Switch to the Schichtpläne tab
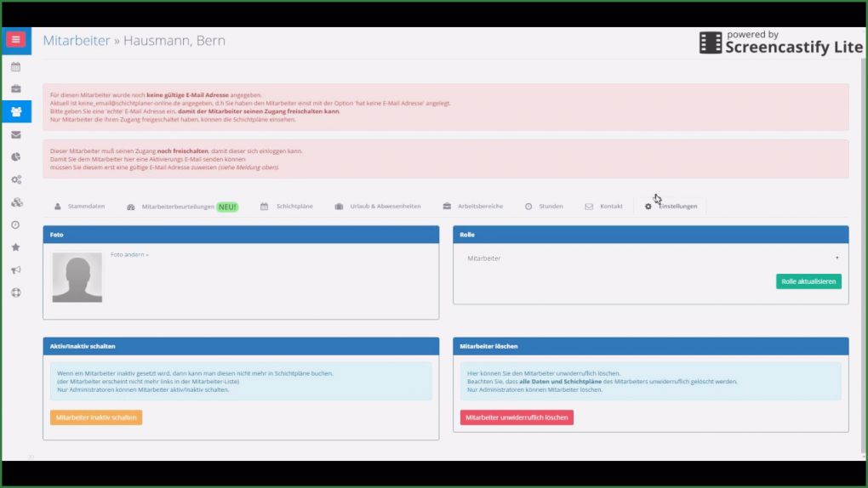This screenshot has width=868, height=488. (287, 207)
